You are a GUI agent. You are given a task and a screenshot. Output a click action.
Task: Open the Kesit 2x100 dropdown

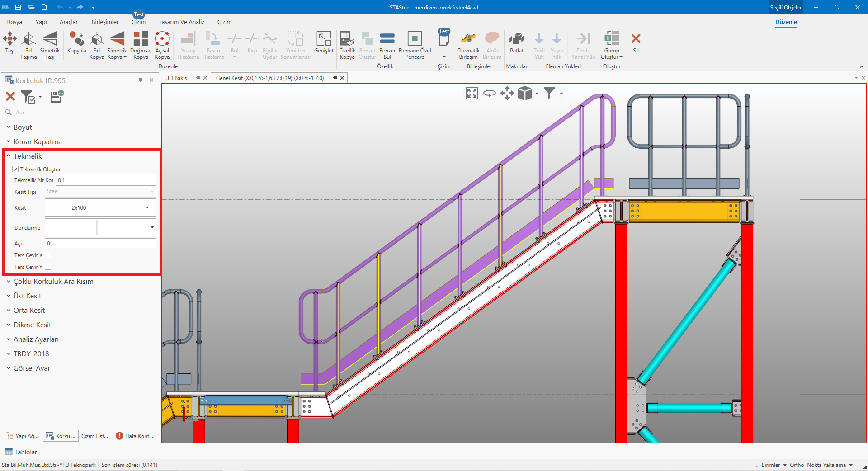tap(147, 208)
